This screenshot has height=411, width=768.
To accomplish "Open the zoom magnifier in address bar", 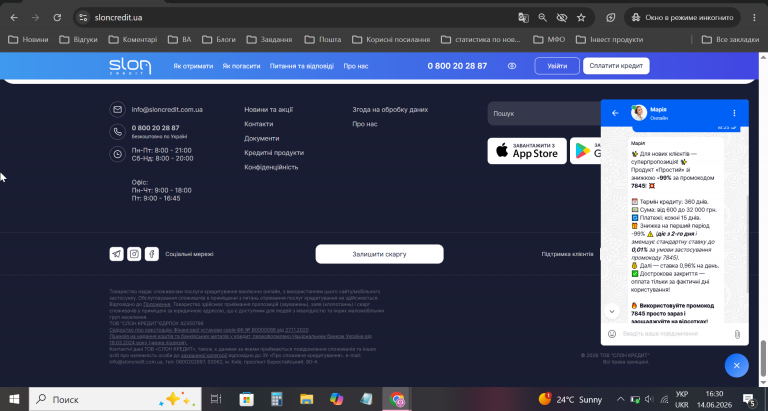I will (x=542, y=18).
